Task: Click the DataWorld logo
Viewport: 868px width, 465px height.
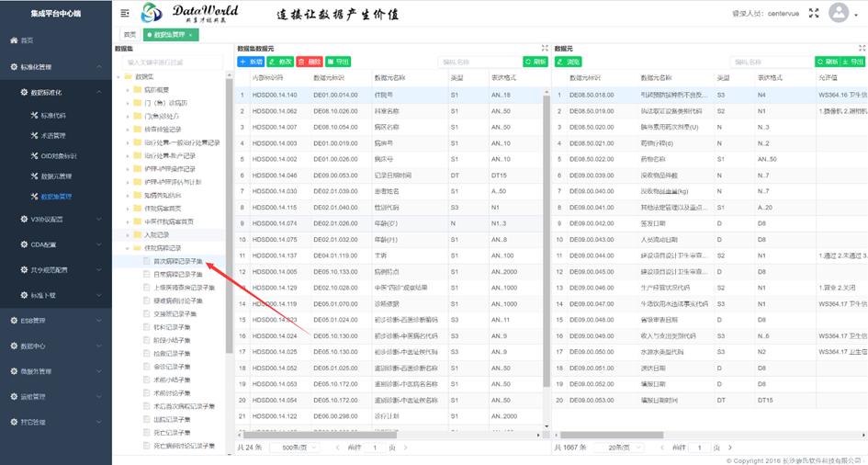Action: (x=189, y=13)
